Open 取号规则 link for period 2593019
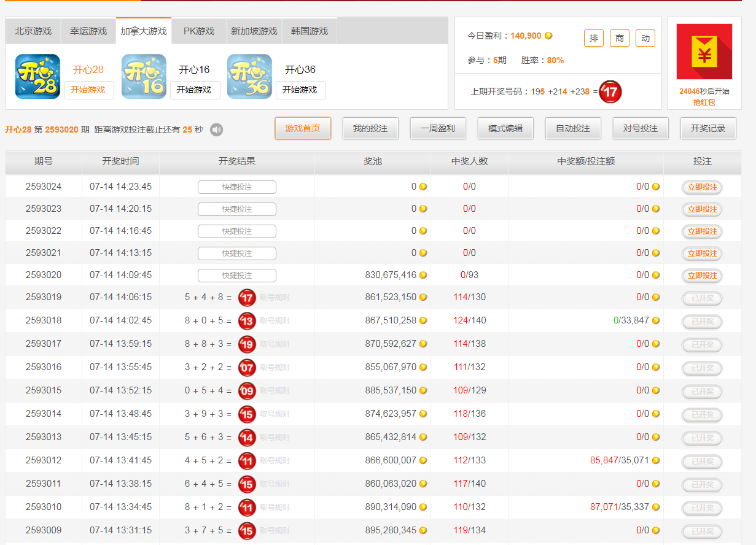The image size is (756, 545). [275, 298]
